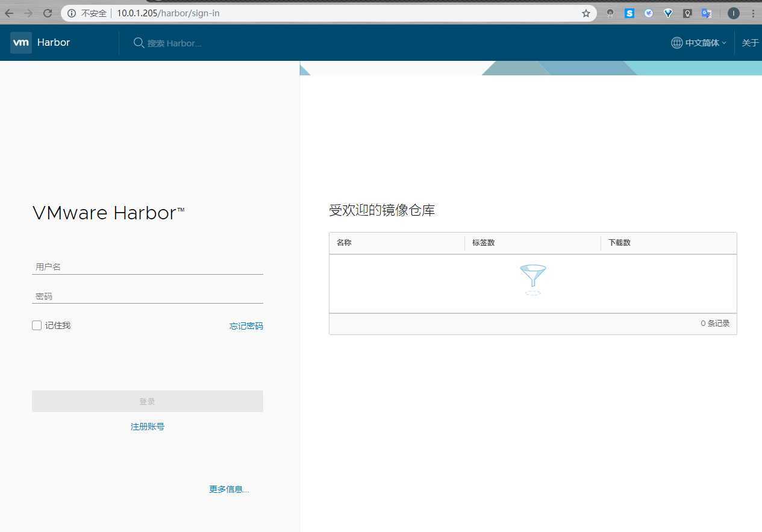Open the site info icon beside 不安全
Screen dimensions: 762x532
pos(72,13)
